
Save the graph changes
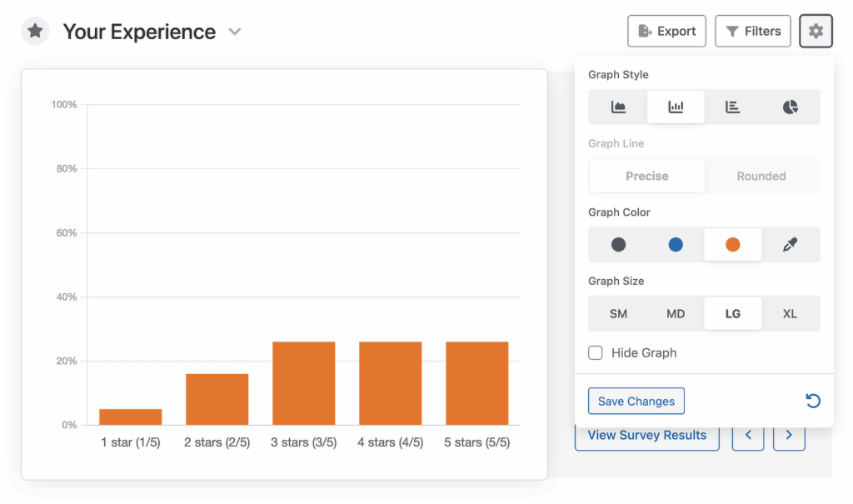[x=636, y=401]
